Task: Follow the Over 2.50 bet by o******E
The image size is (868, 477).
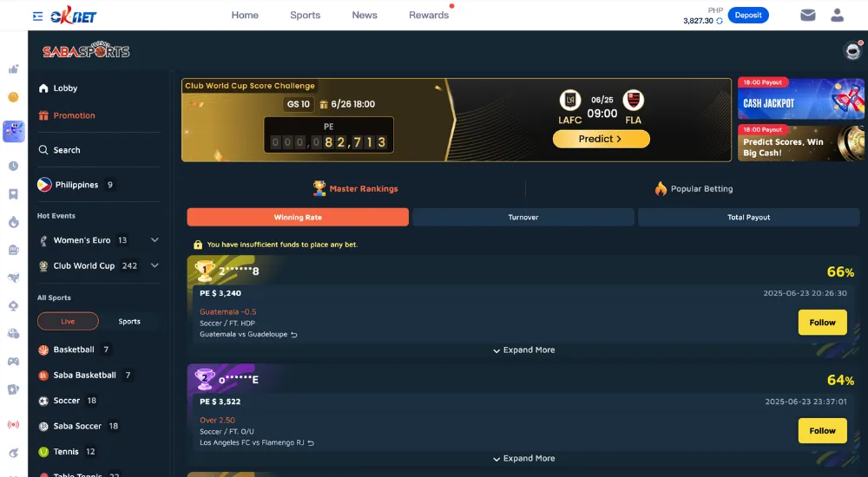Action: click(822, 430)
